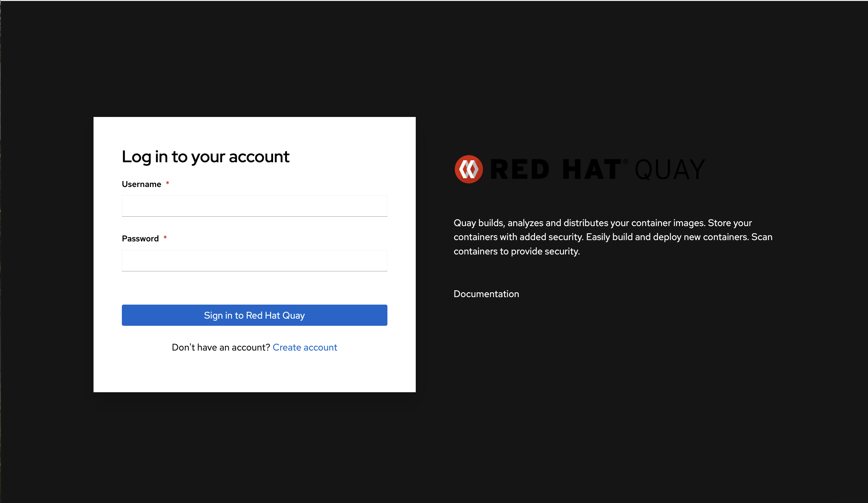Click 'containers to provide security' line
868x503 pixels.
(516, 251)
